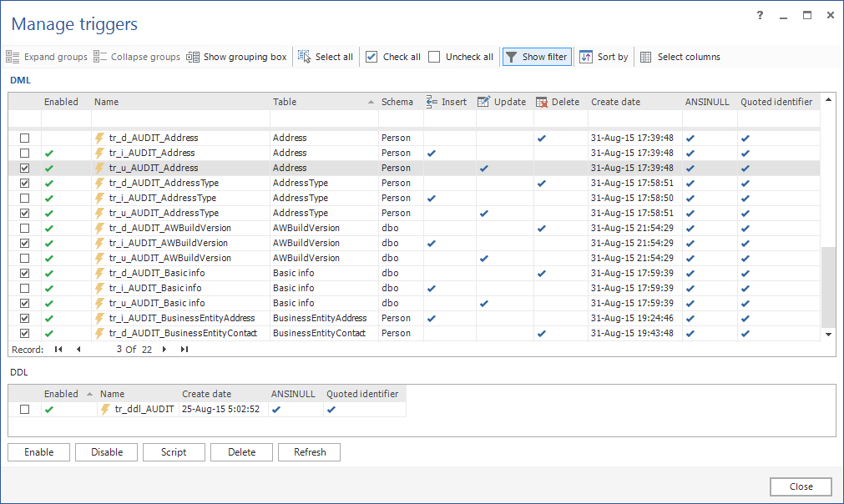Go to first record in navigator
The image size is (844, 504).
[58, 350]
